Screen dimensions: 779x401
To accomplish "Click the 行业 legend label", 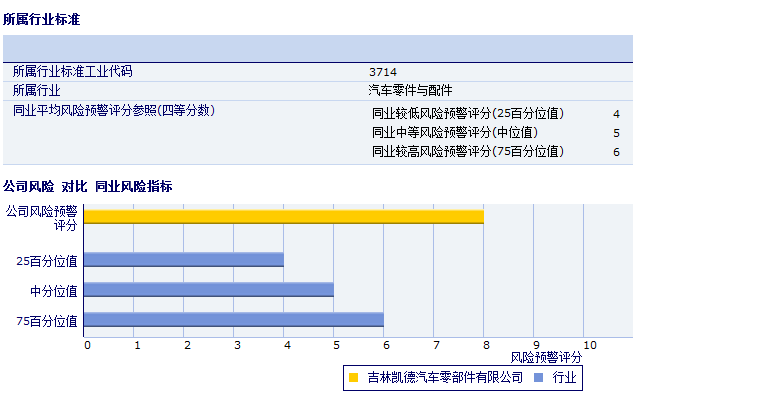I will click(x=564, y=378).
